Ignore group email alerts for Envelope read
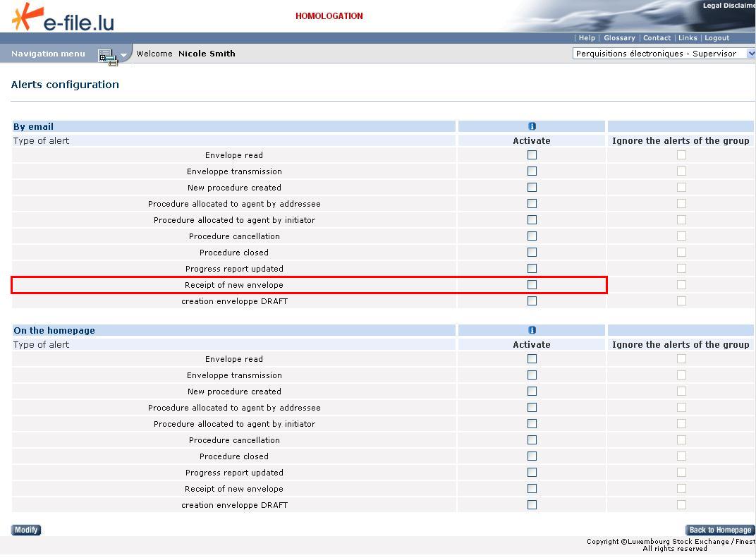 pos(681,154)
